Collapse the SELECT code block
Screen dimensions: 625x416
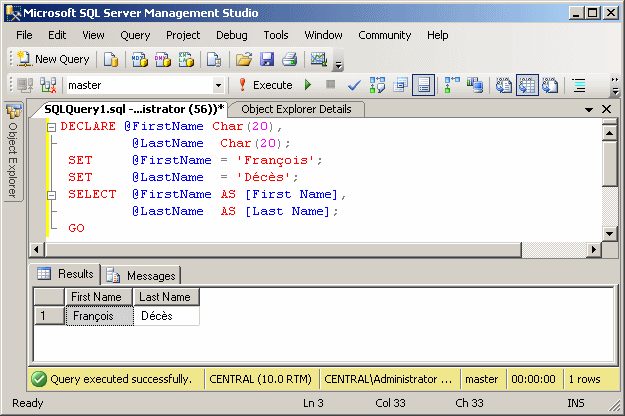[51, 195]
